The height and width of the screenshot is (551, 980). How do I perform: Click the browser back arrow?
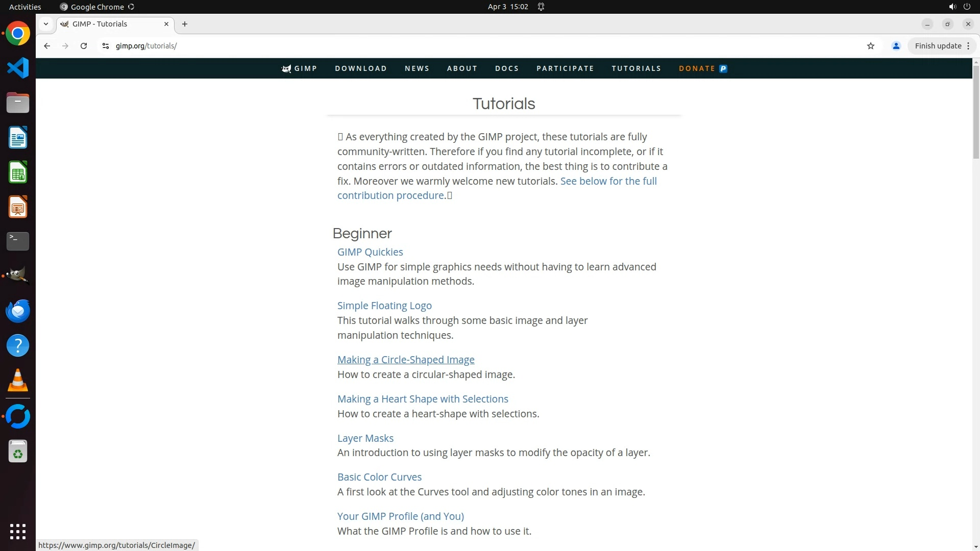(47, 46)
